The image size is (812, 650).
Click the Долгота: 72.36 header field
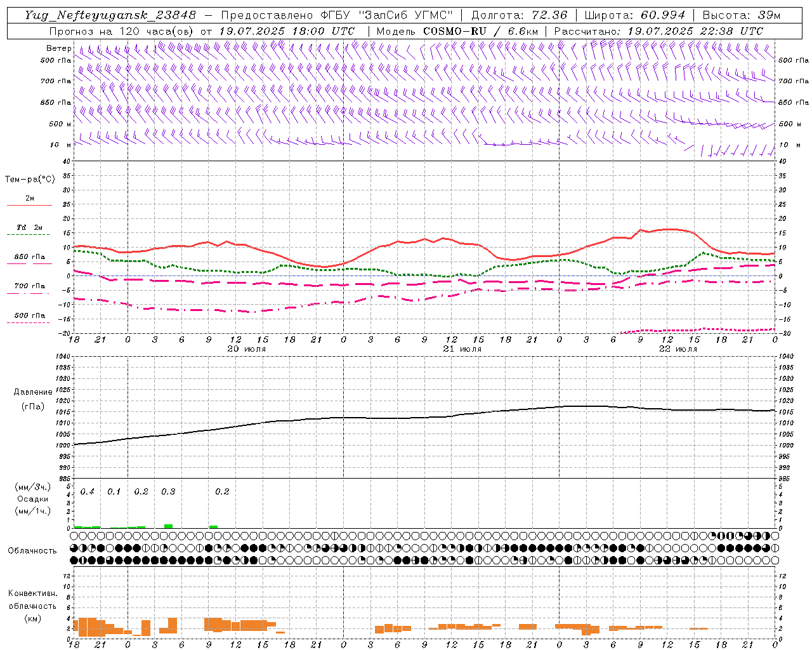(x=519, y=15)
